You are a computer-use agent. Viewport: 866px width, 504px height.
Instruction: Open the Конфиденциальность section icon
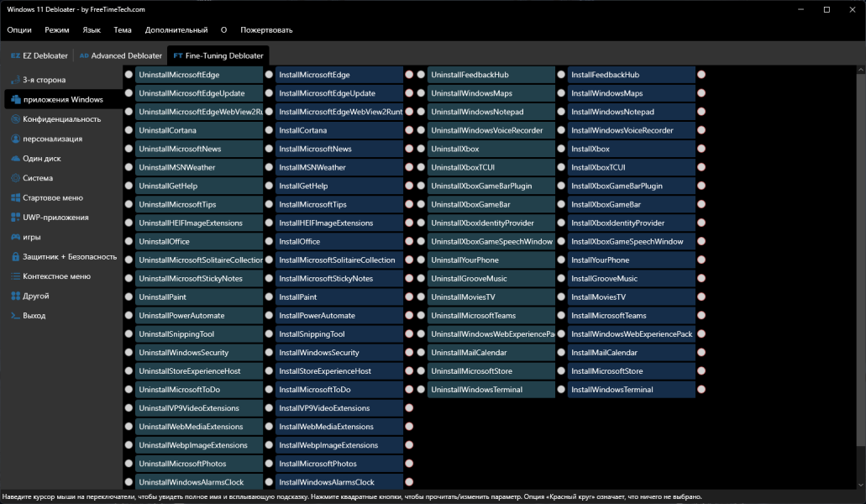pyautogui.click(x=15, y=119)
